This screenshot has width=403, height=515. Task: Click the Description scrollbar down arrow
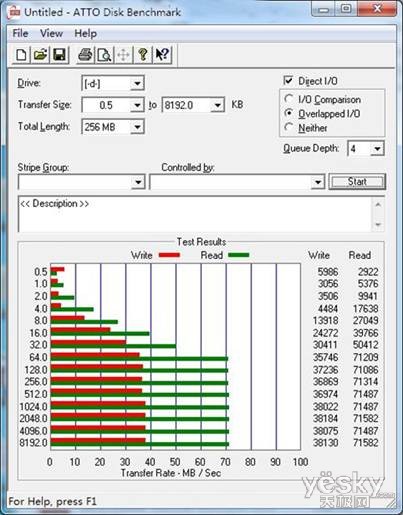coord(378,224)
